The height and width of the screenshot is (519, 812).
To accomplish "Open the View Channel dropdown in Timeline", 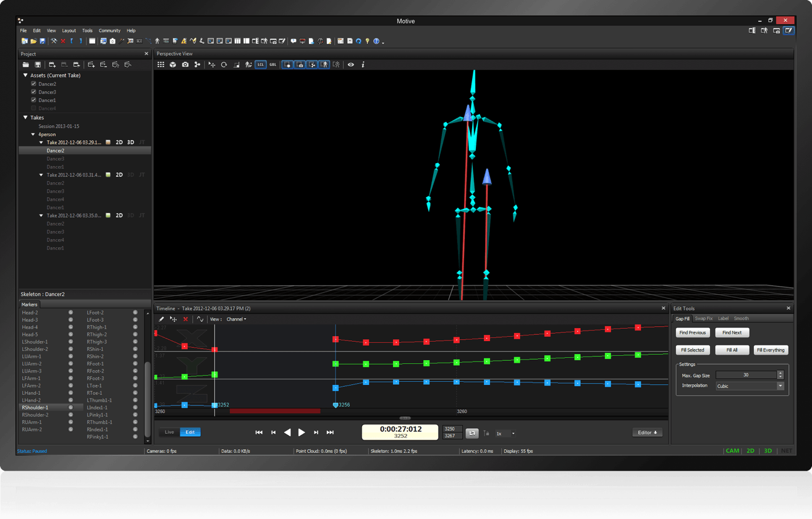I will click(236, 319).
